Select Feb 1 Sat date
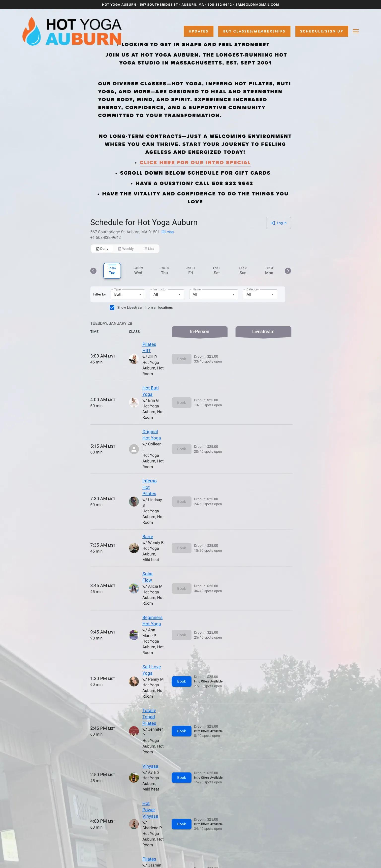 point(217,271)
